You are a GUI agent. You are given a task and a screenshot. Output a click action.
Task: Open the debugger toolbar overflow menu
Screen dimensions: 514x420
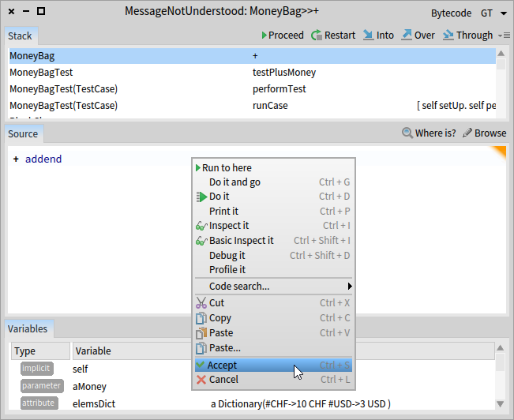[504, 36]
